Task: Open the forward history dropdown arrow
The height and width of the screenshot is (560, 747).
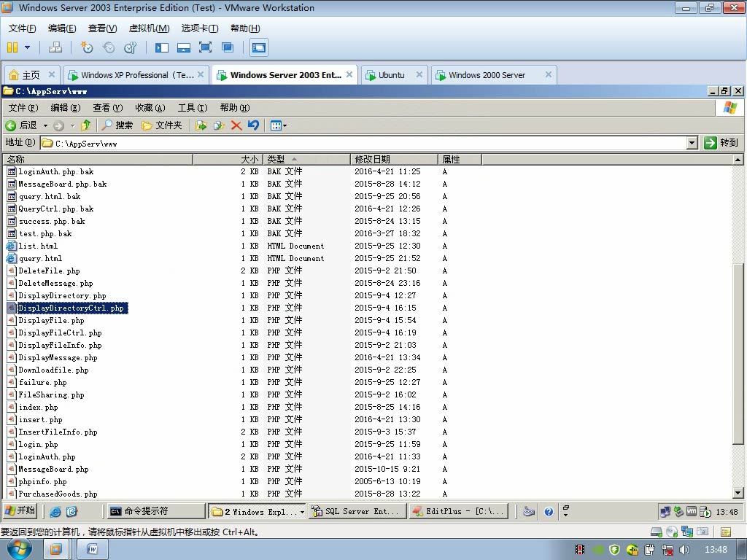Action: [72, 125]
